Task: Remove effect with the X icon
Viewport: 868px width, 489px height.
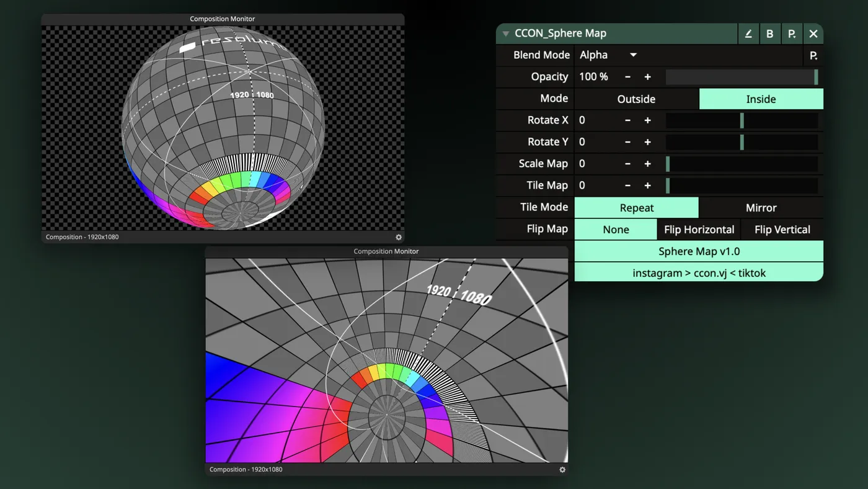Action: (x=813, y=34)
